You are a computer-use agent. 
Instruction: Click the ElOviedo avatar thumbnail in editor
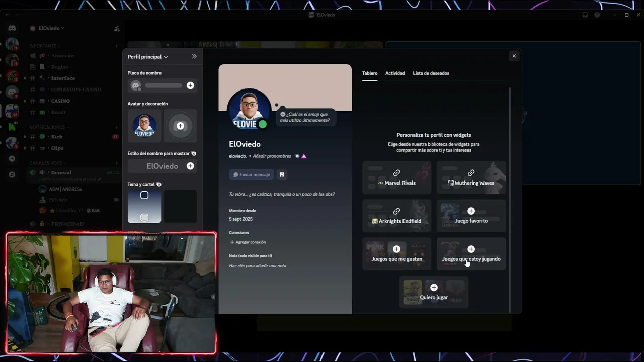tap(144, 126)
